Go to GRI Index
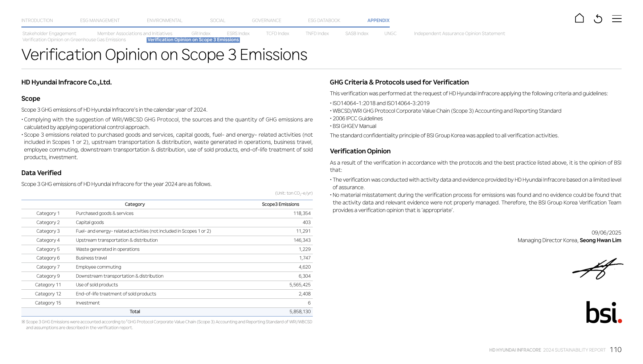The image size is (643, 364). point(201,33)
